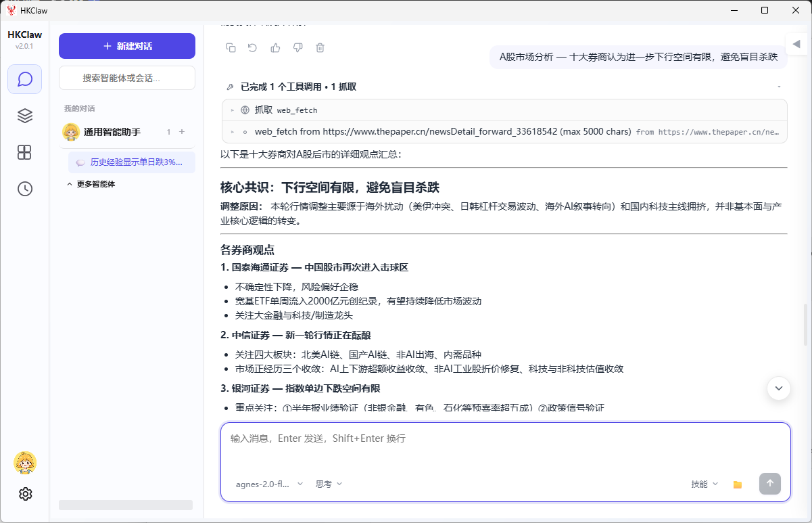Click the message input field
812x523 pixels.
pos(506,447)
